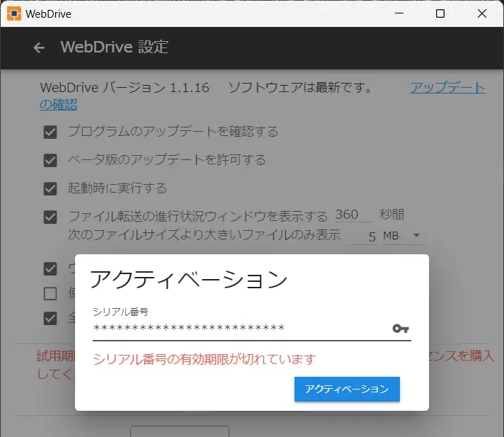Toggle the checkbox labeled starting with ウ
Viewport: 504px width, 437px height.
click(50, 268)
